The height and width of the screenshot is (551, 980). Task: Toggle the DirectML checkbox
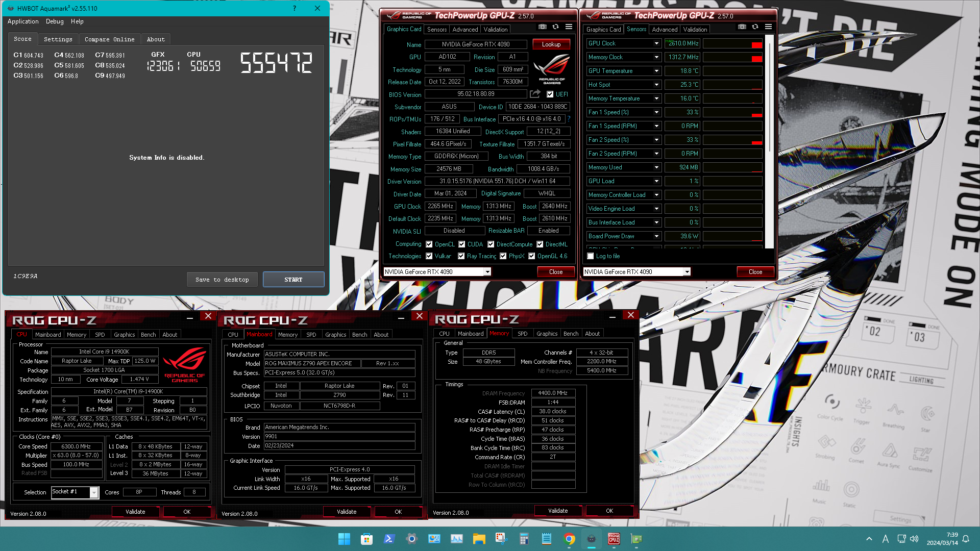pos(540,244)
